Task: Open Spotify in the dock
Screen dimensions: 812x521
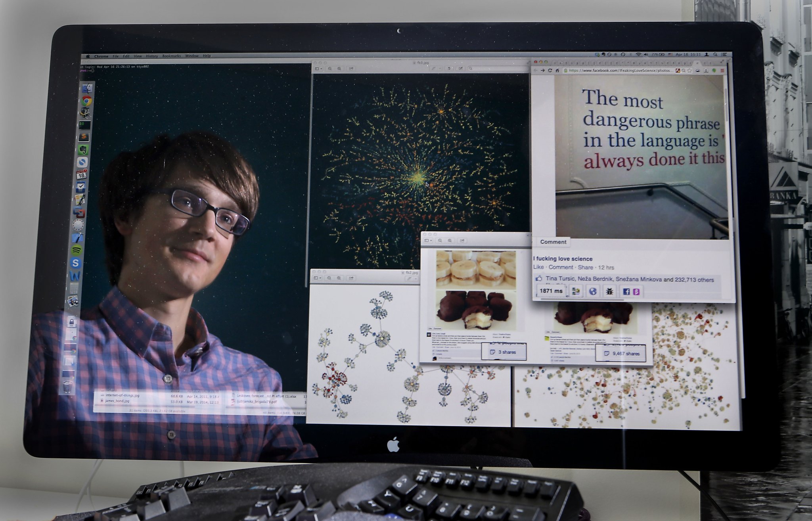Action: pyautogui.click(x=77, y=250)
